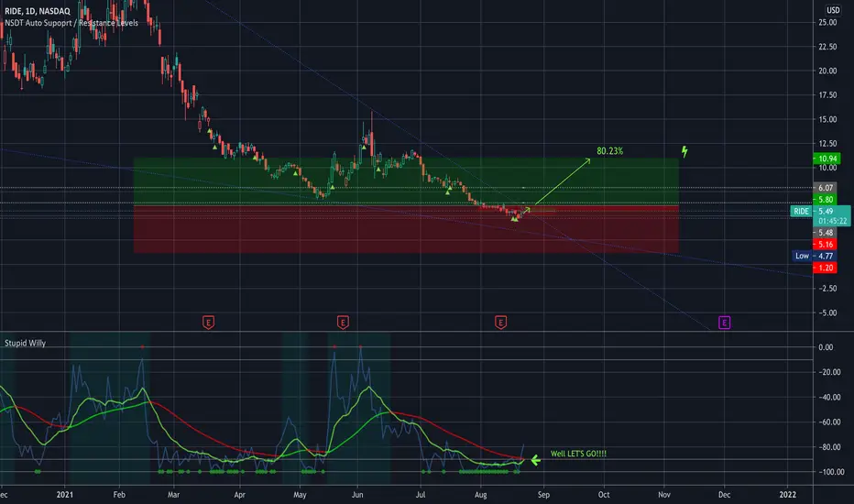
Task: Select the Well LET'S GO!!!! annotation text
Action: click(x=578, y=454)
